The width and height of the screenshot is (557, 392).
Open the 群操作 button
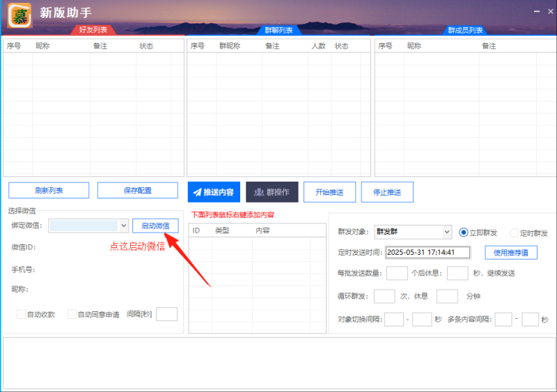(272, 192)
